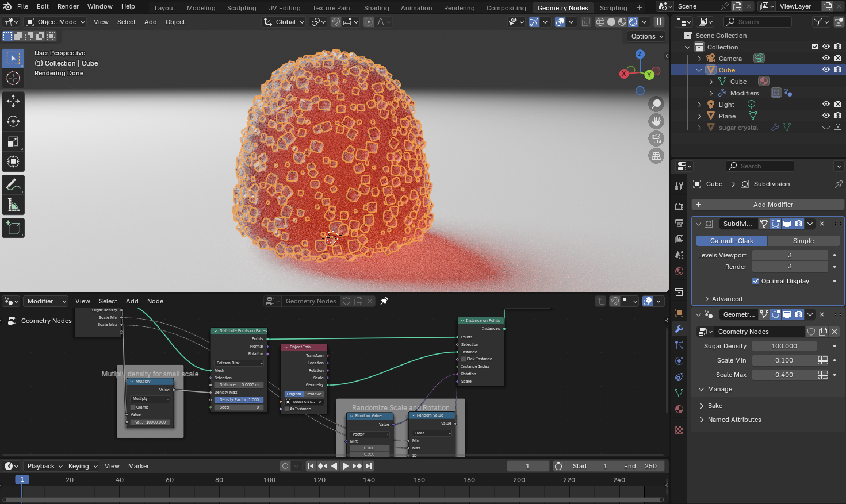Open the File menu
The width and height of the screenshot is (846, 504).
[x=23, y=6]
